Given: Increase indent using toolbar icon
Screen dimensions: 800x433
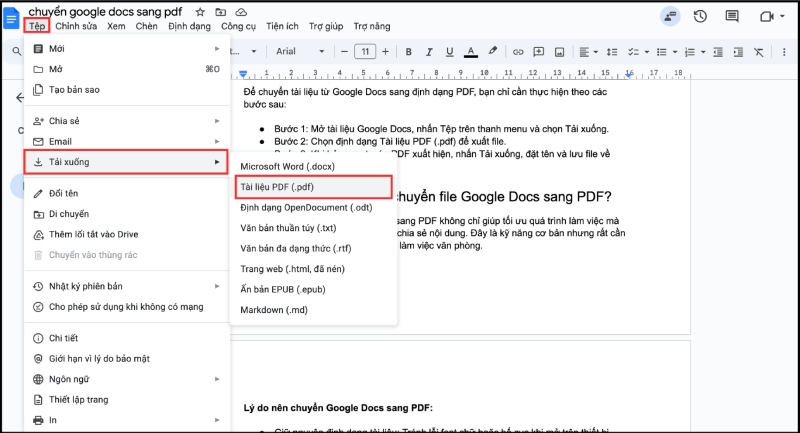Looking at the screenshot, I should [x=738, y=52].
